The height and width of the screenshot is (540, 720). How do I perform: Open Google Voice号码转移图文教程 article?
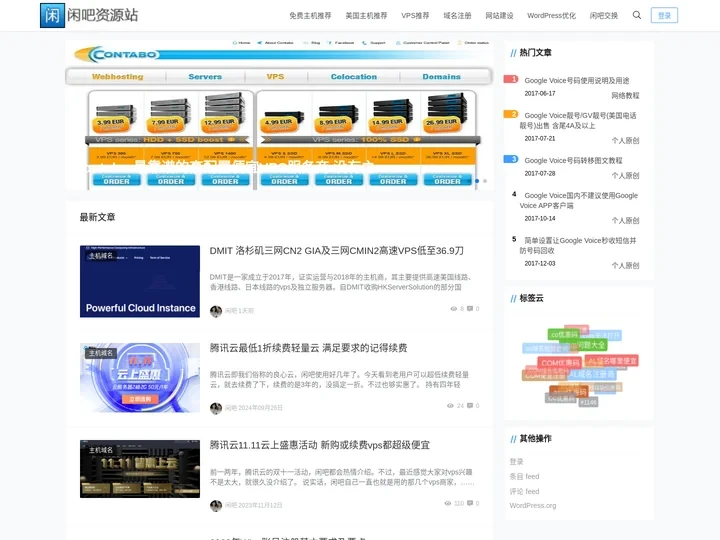click(x=573, y=160)
